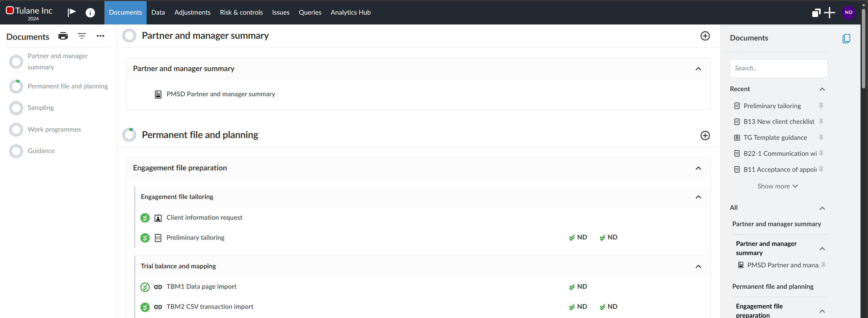Click the Preliminary tailoring checklist icon
This screenshot has height=318, width=868.
point(158,238)
